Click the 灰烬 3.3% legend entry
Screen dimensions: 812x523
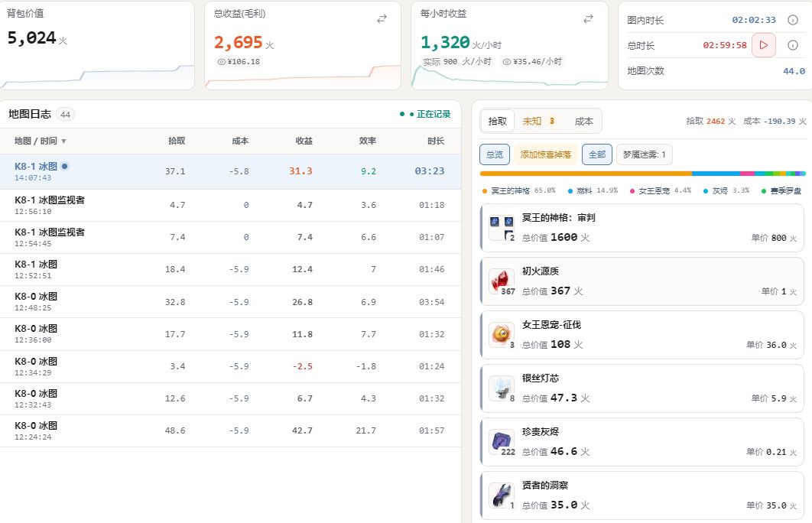tap(726, 190)
